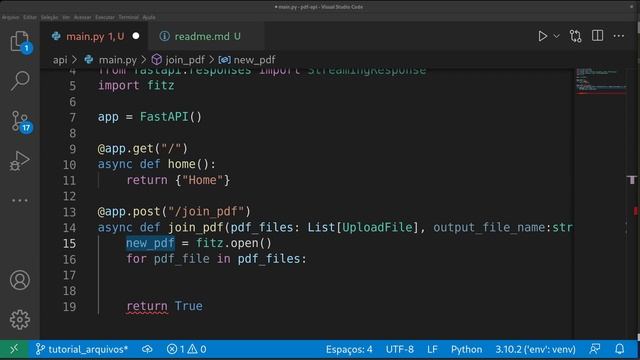Change file encoding via UTF-8
Viewport: 640px width, 360px height.
[400, 349]
